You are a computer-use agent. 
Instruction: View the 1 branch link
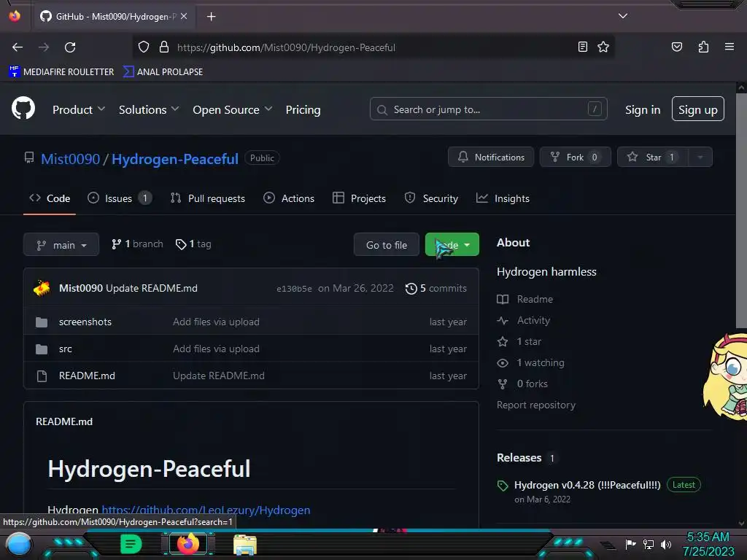[x=137, y=244]
